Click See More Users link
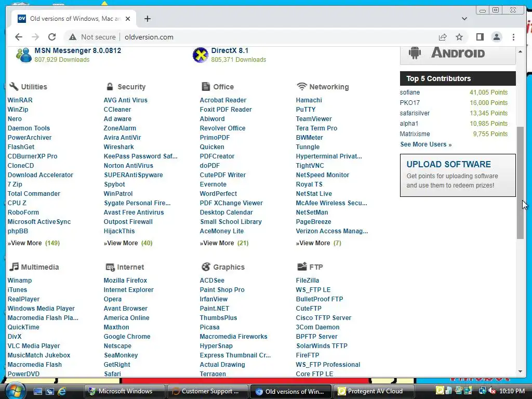 pyautogui.click(x=426, y=144)
